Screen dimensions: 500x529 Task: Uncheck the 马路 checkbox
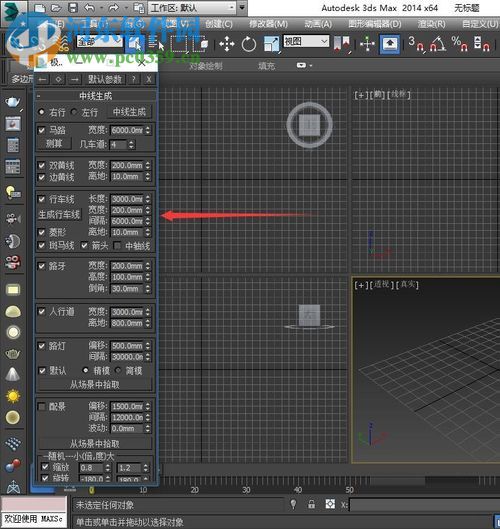[41, 130]
